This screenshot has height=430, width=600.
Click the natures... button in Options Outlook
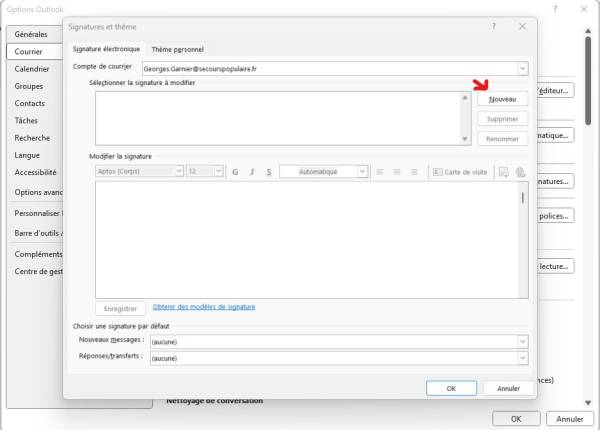pos(555,181)
